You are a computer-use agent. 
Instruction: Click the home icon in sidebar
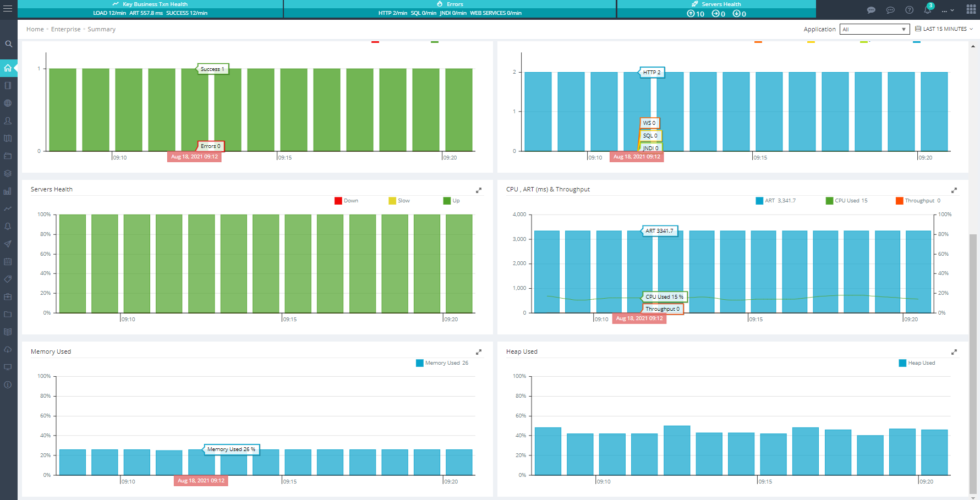tap(8, 68)
